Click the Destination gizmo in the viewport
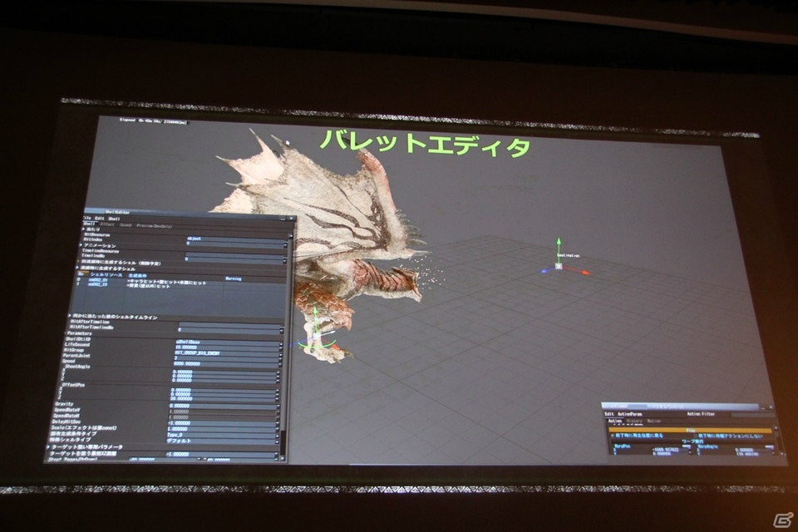Image resolution: width=798 pixels, height=532 pixels. 559,266
